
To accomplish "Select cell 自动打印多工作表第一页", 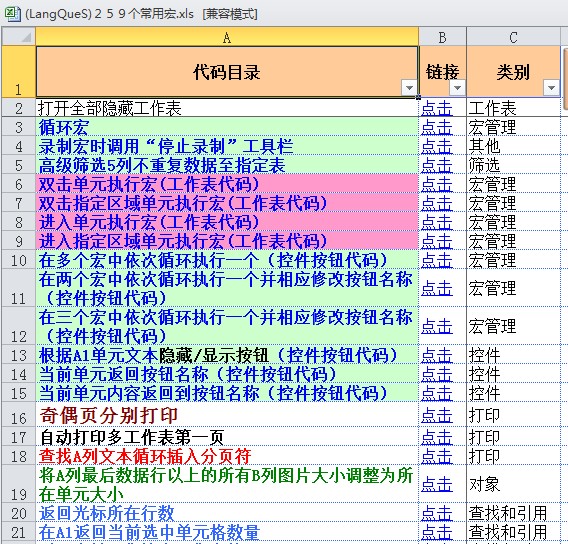I will [227, 437].
